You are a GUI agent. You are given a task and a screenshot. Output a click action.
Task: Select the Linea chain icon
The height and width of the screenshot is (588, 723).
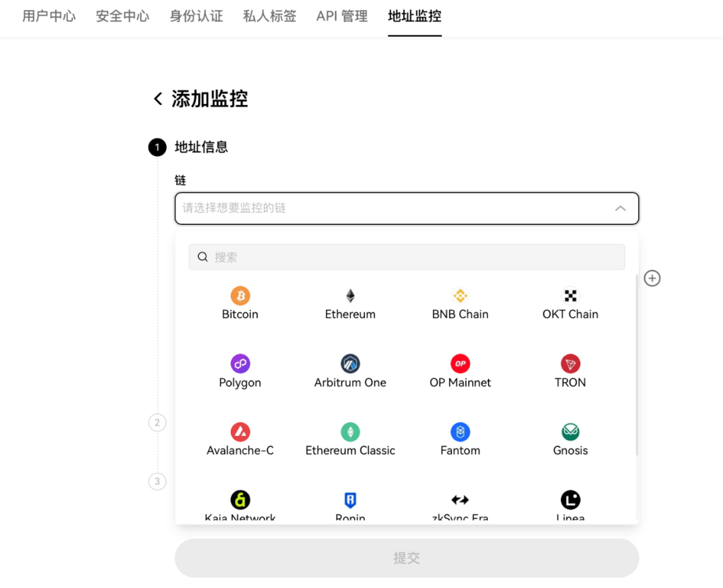[570, 500]
